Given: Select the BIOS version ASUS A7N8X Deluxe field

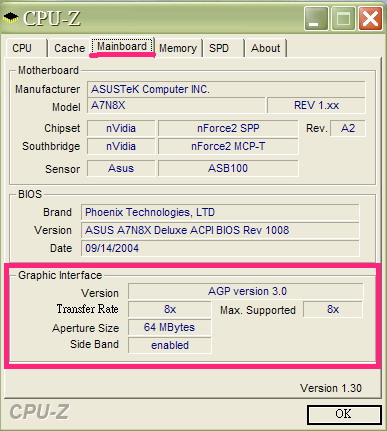Looking at the screenshot, I should (x=220, y=230).
